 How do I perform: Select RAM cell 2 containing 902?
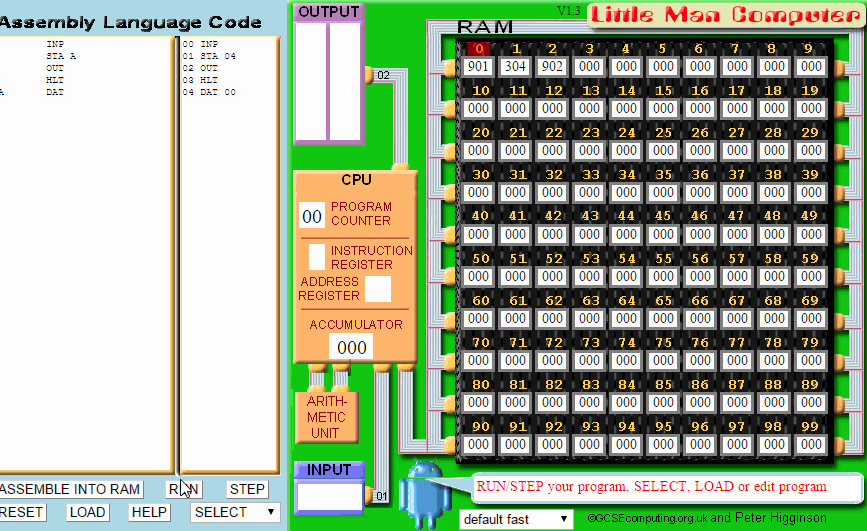552,66
